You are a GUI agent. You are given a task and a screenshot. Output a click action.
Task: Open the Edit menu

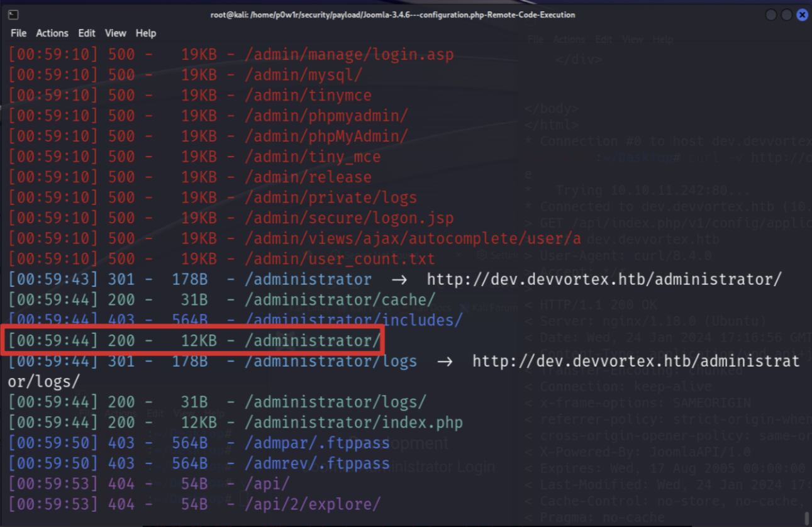[87, 33]
